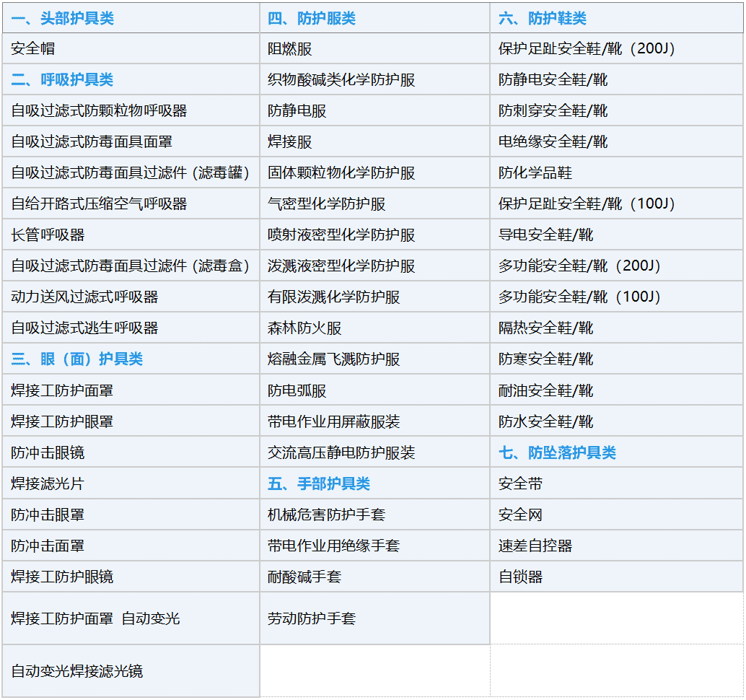The height and width of the screenshot is (700, 746).
Task: Click 气密型化学防护服 cell
Action: (375, 204)
